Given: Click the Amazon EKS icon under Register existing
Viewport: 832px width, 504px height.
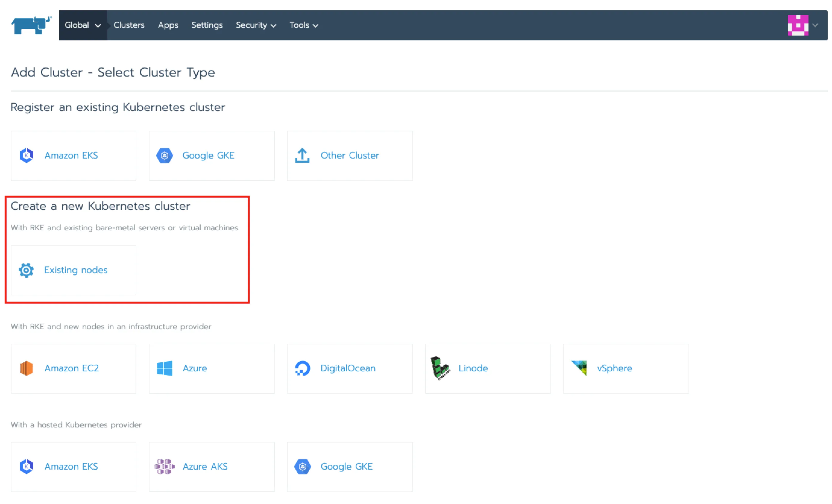Looking at the screenshot, I should [26, 156].
